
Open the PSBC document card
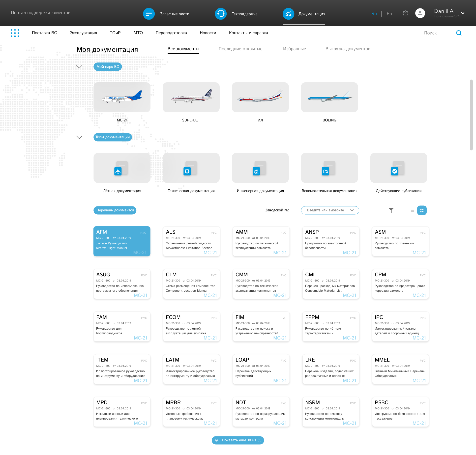click(400, 412)
